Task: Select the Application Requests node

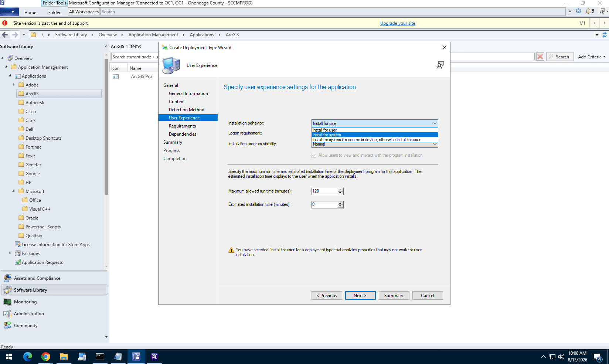Action: pyautogui.click(x=42, y=262)
